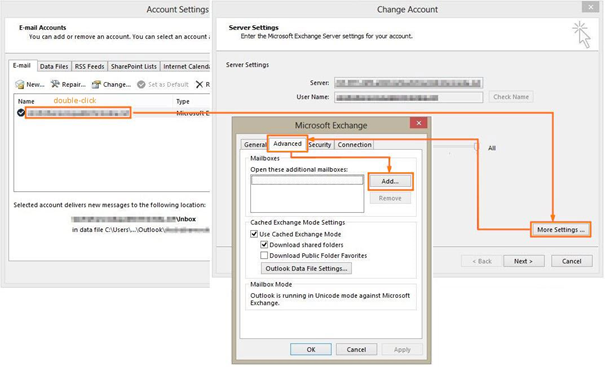Image resolution: width=605 pixels, height=367 pixels.
Task: Select the Advanced tab in Microsoft Exchange
Action: tap(287, 144)
